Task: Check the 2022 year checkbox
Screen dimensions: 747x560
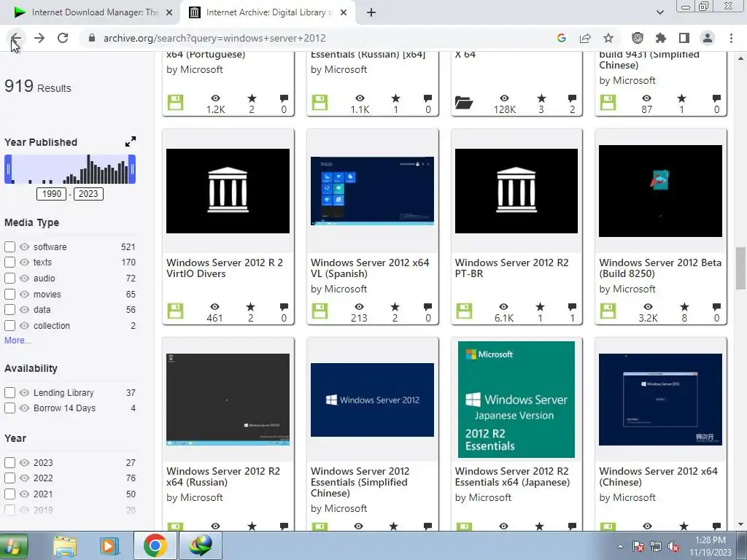Action: click(x=9, y=478)
